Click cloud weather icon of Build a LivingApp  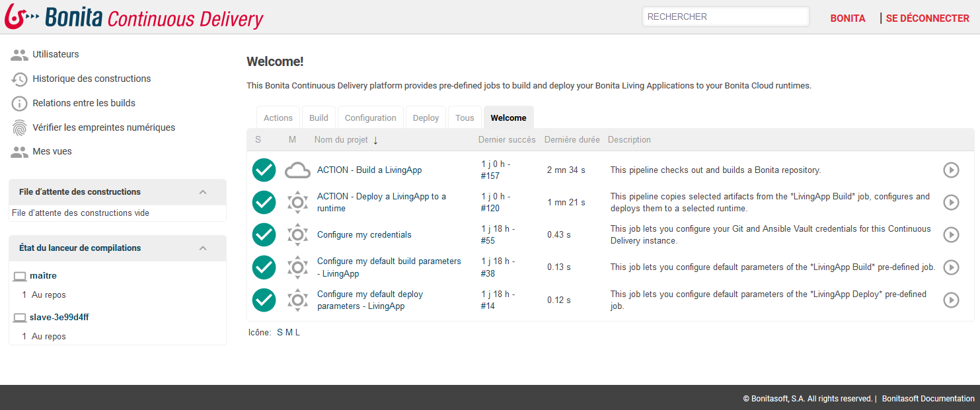click(298, 170)
